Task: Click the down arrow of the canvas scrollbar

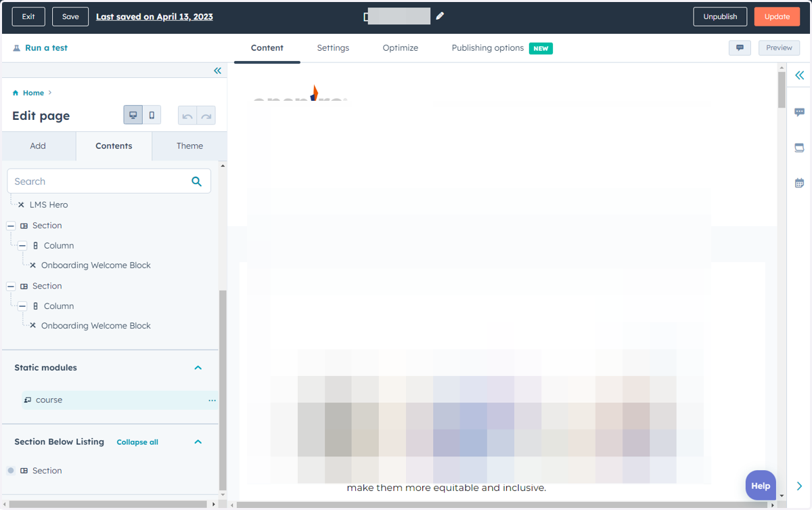Action: (x=782, y=496)
